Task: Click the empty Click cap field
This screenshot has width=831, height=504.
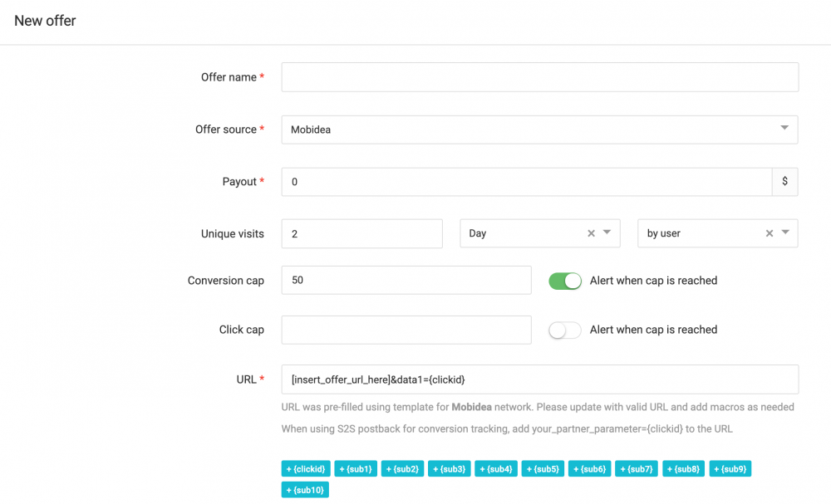Action: pos(406,330)
